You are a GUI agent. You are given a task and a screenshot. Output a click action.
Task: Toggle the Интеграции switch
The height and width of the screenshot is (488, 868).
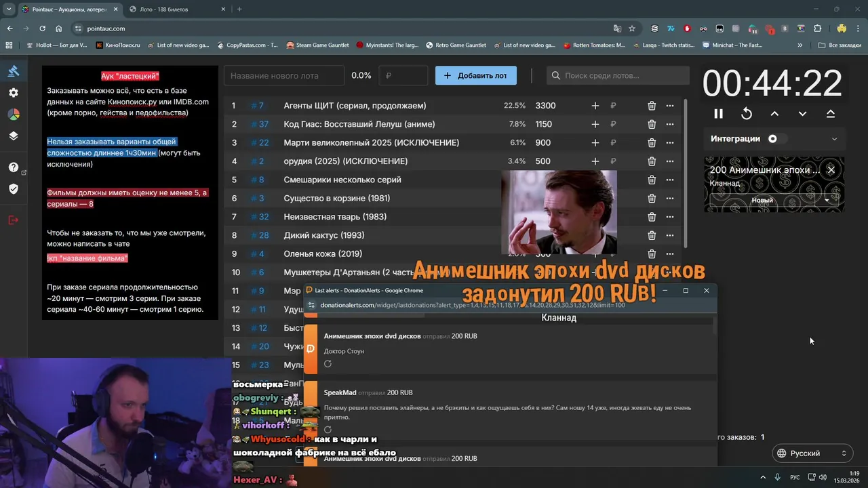point(776,139)
